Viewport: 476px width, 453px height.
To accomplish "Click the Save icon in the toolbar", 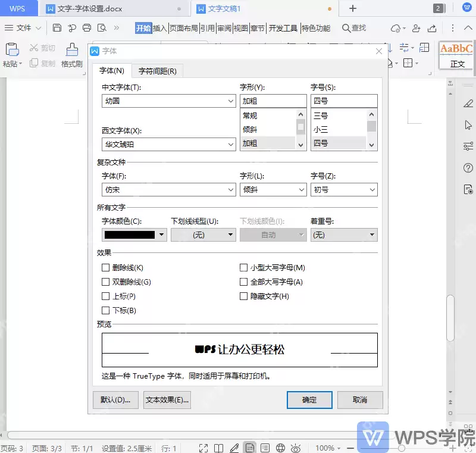I will pos(57,28).
